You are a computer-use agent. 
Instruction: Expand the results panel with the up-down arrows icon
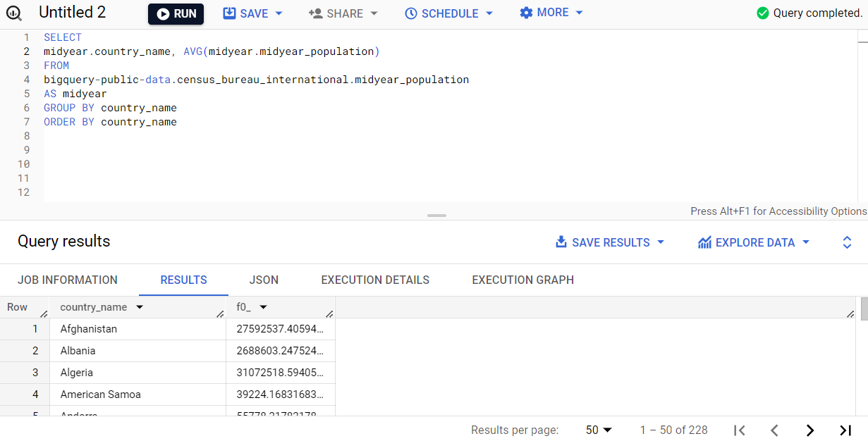[848, 242]
